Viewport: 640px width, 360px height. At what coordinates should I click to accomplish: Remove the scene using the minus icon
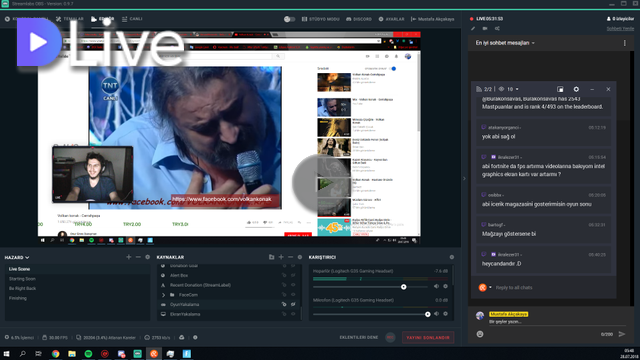(x=138, y=257)
